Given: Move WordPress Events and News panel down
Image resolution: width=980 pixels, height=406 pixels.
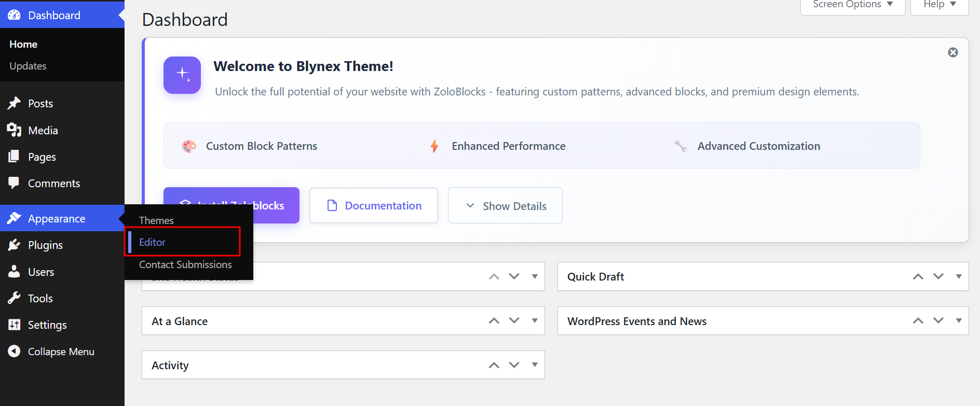Looking at the screenshot, I should [x=938, y=321].
